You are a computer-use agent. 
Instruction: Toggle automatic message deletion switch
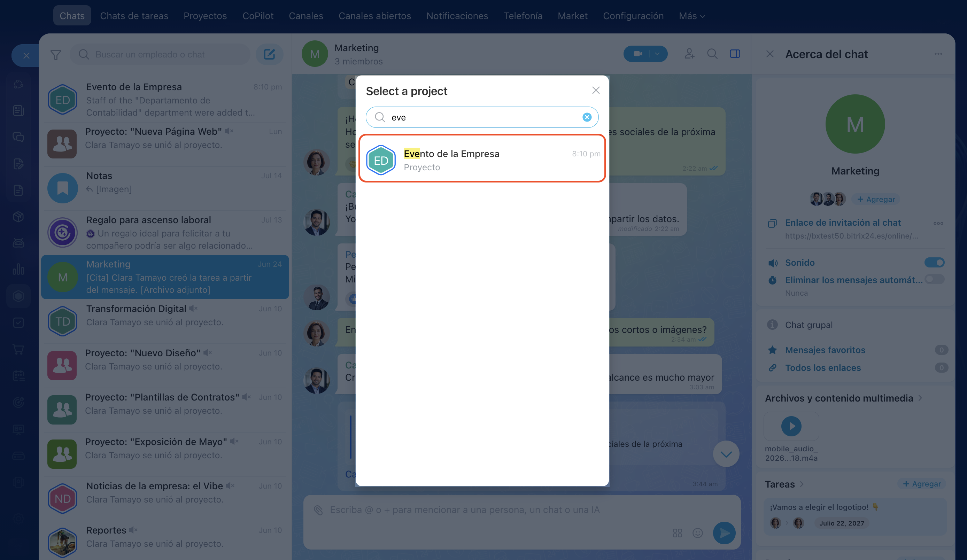[x=934, y=279]
